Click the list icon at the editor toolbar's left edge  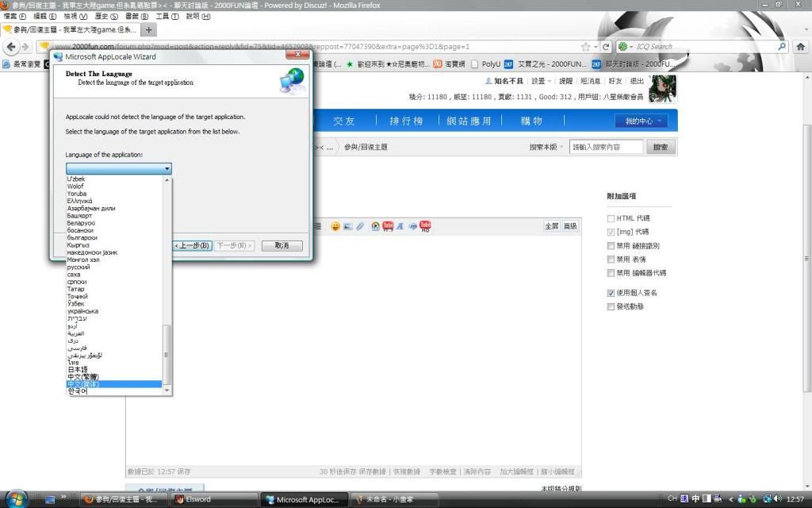pos(318,226)
